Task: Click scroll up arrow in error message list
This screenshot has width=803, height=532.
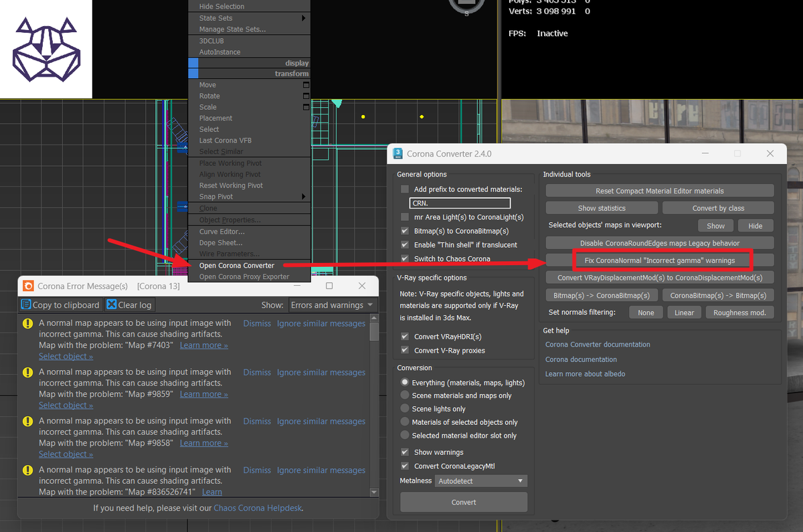Action: tap(374, 320)
